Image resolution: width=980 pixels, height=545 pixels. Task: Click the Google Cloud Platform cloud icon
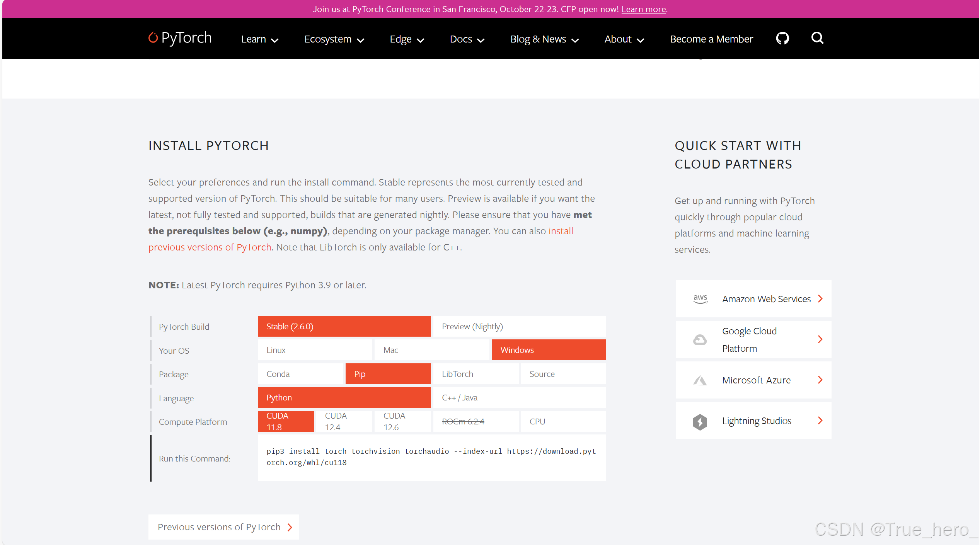[700, 339]
